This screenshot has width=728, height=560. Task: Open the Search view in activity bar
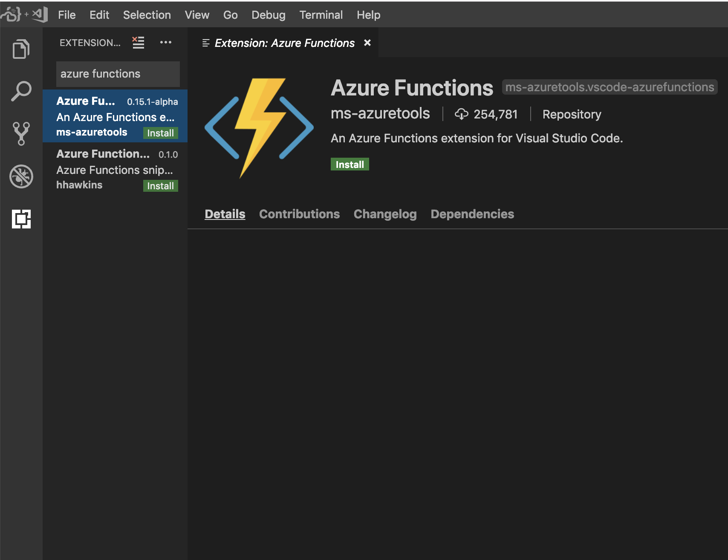click(21, 91)
